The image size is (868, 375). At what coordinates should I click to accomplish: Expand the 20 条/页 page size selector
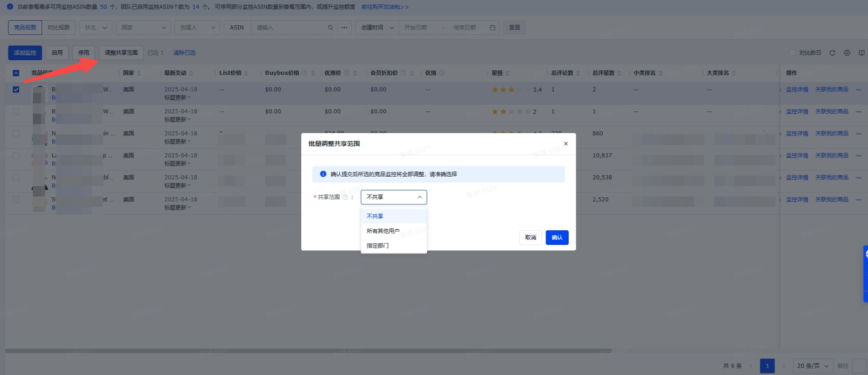[813, 366]
